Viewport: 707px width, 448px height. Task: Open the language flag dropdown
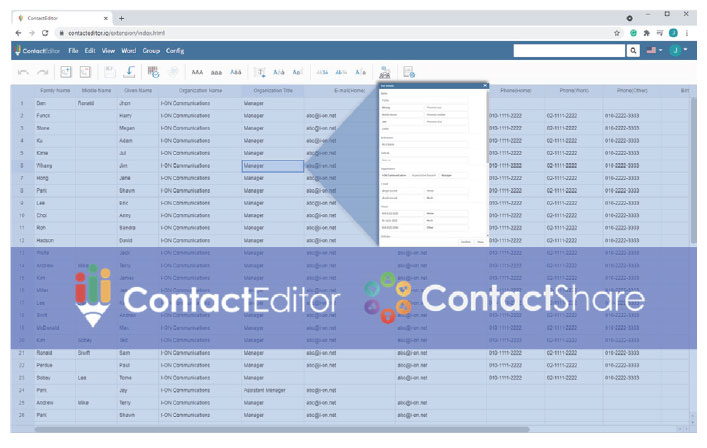(654, 50)
